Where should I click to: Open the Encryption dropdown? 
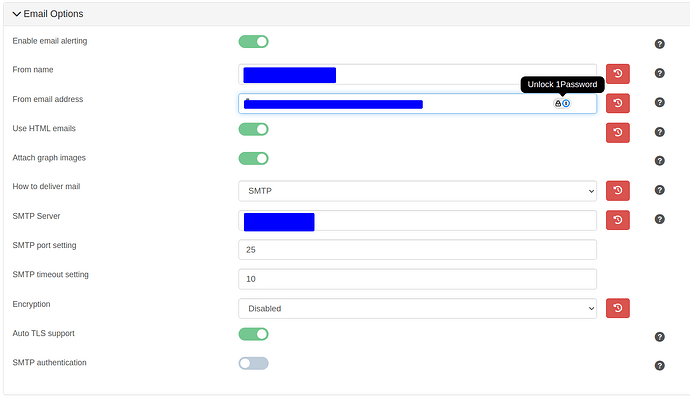pyautogui.click(x=417, y=308)
